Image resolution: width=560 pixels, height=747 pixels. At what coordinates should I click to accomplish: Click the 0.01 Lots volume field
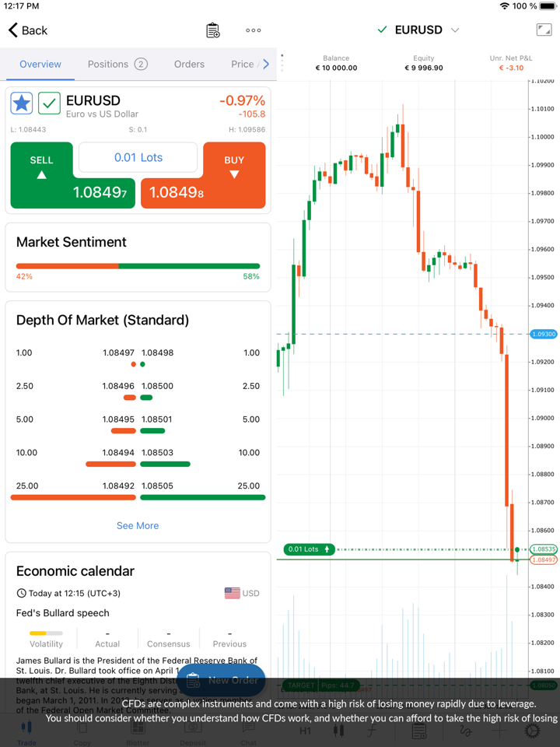pos(138,157)
